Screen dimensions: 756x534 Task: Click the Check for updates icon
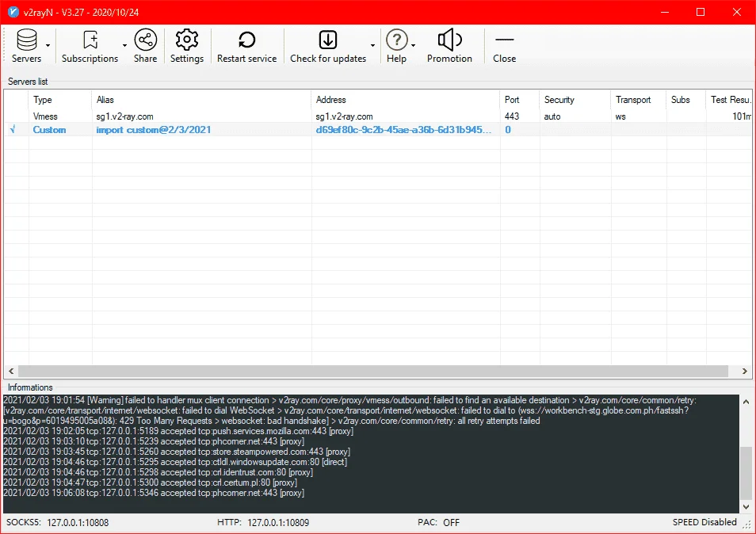pos(328,40)
